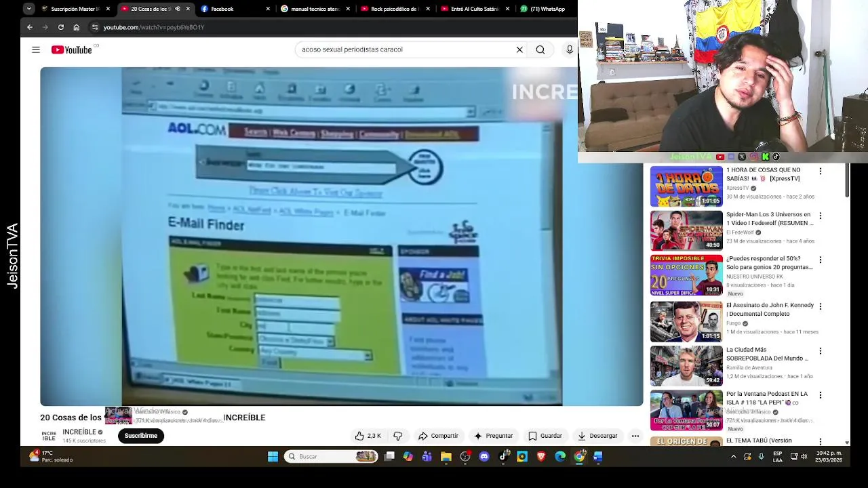
Task: Open ESP LAA keyboard language selector
Action: coord(778,456)
